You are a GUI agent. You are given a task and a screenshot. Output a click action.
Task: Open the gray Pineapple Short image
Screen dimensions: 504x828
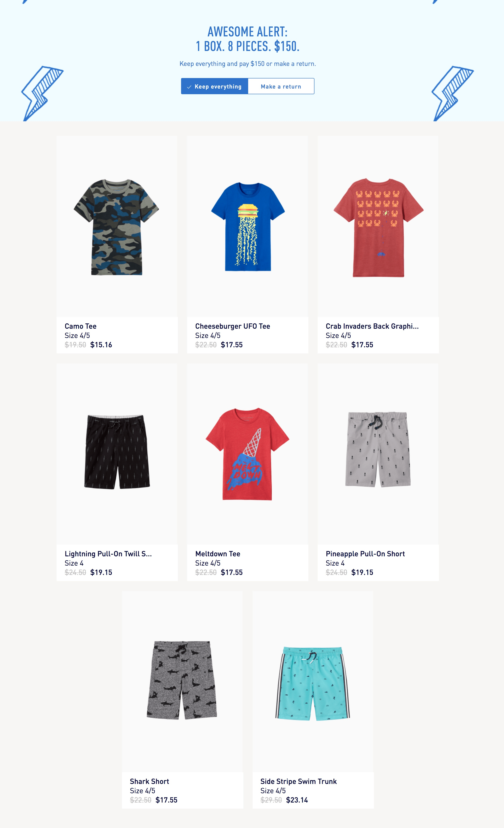(378, 454)
